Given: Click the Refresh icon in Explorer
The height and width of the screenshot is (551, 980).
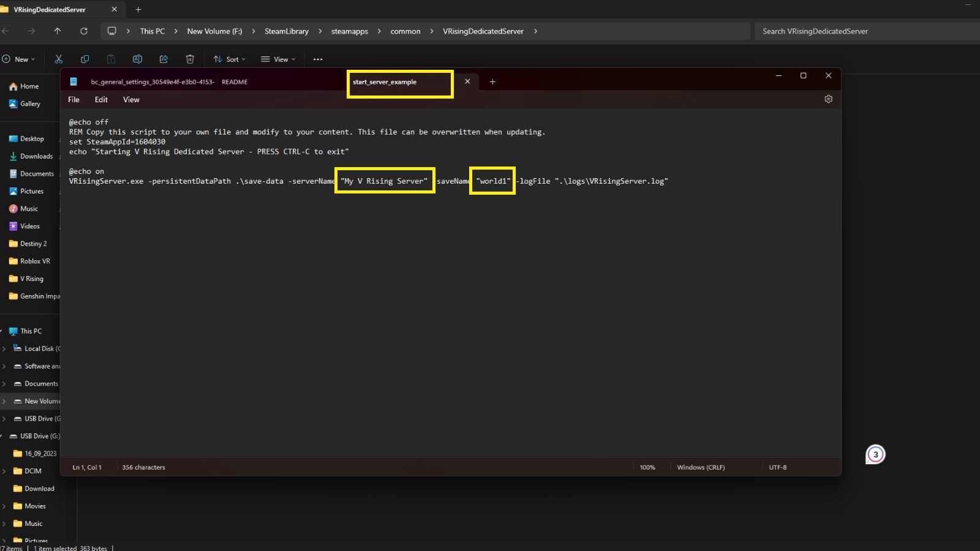Looking at the screenshot, I should (x=84, y=31).
